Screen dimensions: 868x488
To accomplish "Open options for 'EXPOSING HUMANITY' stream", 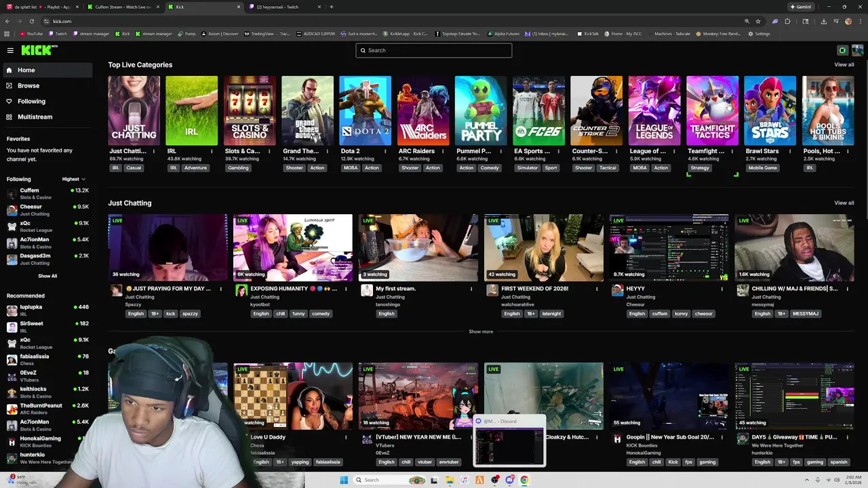I will coord(346,289).
